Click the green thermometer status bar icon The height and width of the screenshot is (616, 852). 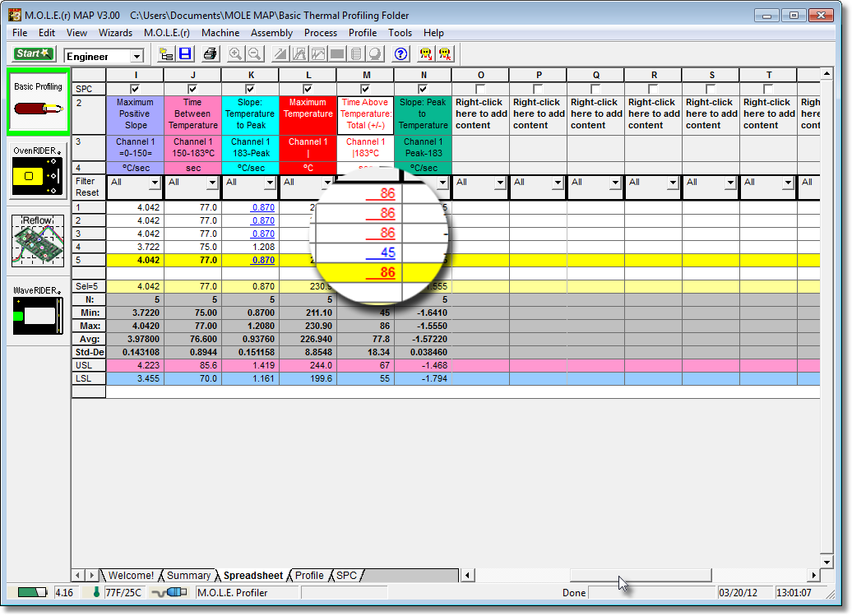tap(97, 592)
